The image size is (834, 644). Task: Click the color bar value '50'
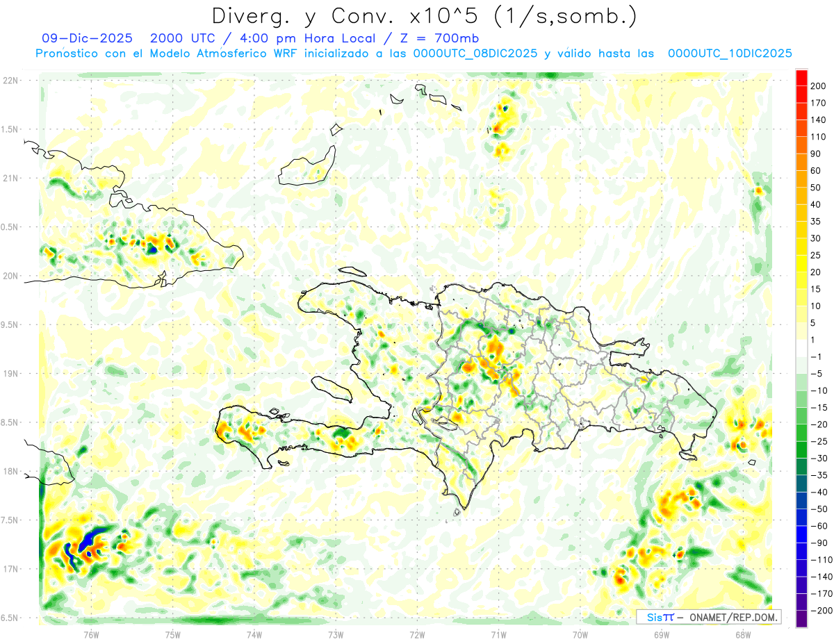tap(817, 188)
